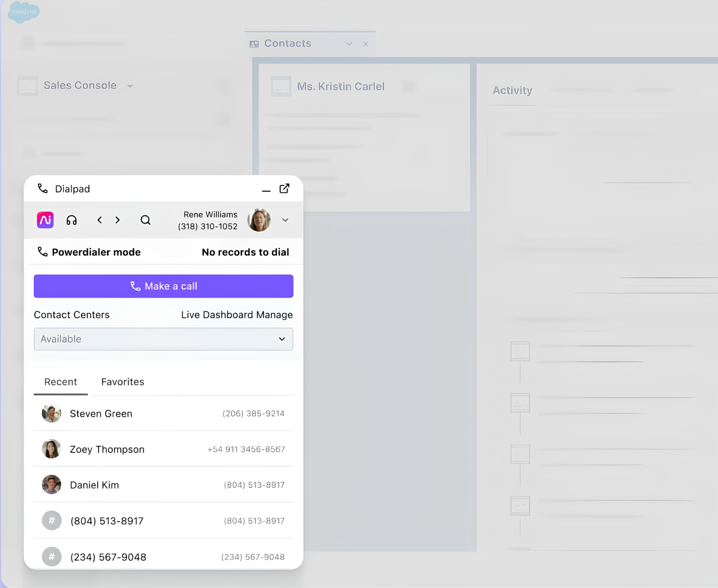Switch to the Recent tab
Screen dimensions: 718x588
tap(61, 382)
